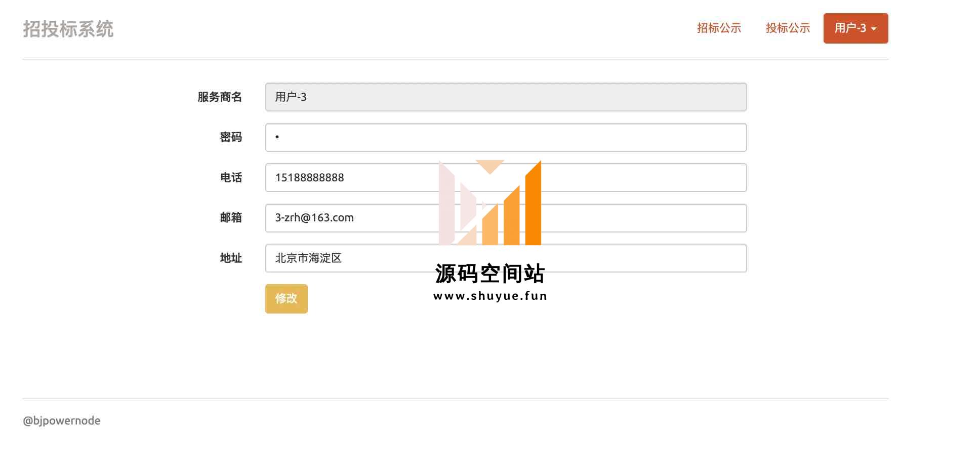This screenshot has width=980, height=463.
Task: Click the 密码 label
Action: pos(231,137)
